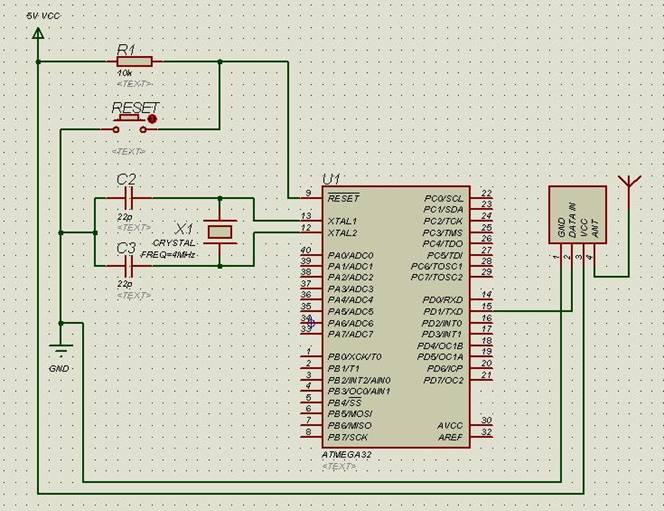This screenshot has height=511, width=664.
Task: Select the C3 capacitor symbol
Action: pyautogui.click(x=128, y=266)
